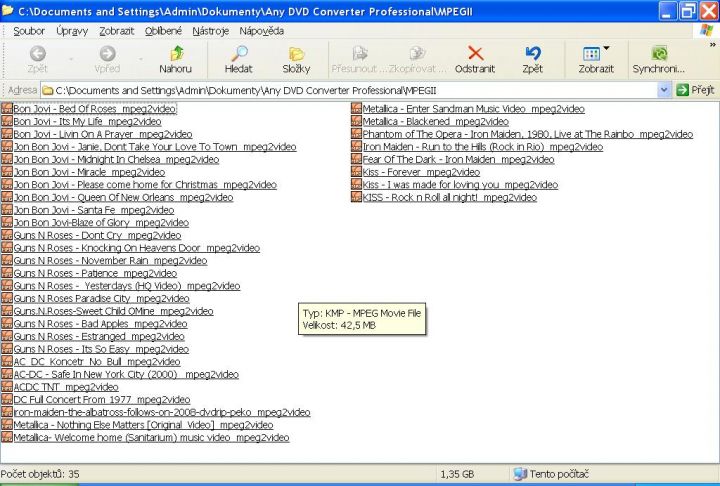Select Guns N Roses - Patience file

(95, 273)
